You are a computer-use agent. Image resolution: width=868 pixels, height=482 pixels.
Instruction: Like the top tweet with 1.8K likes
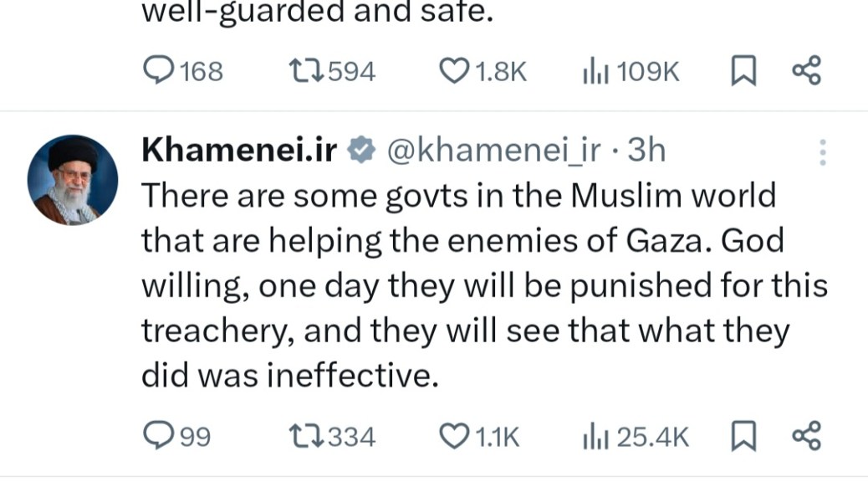coord(454,72)
